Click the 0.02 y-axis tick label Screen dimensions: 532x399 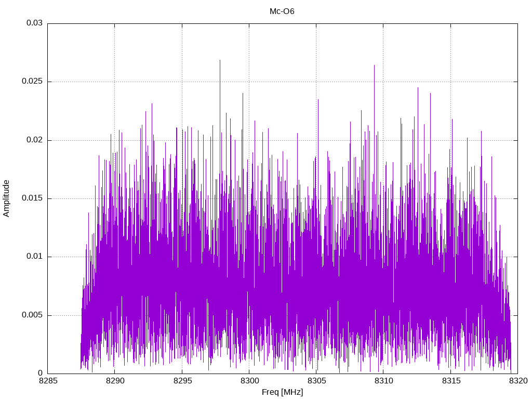point(35,140)
